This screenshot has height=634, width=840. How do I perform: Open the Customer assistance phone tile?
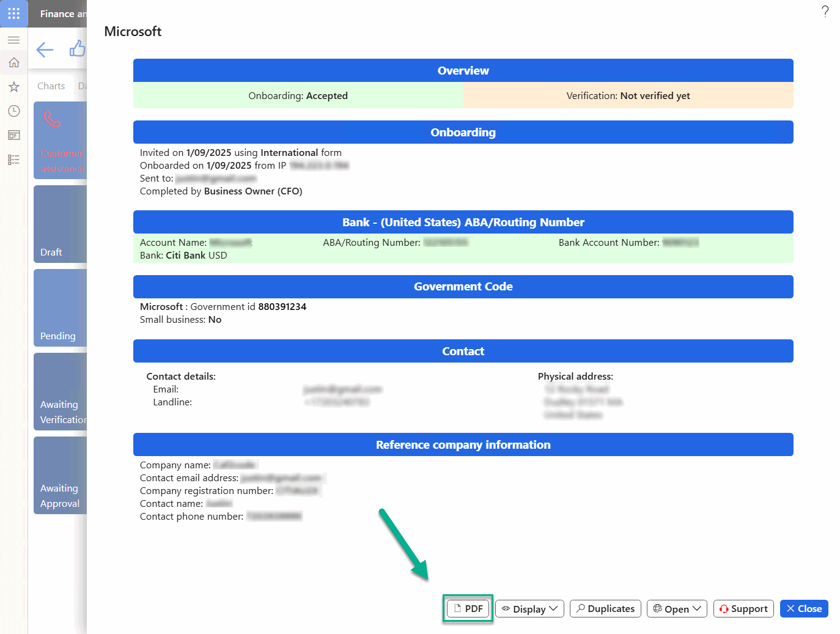pyautogui.click(x=60, y=141)
